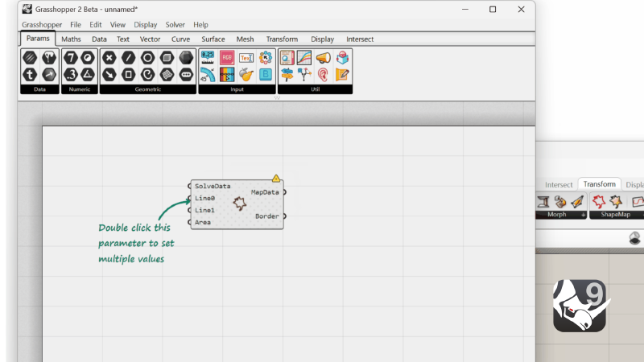
Task: Choose the signpost icon in Util panel
Action: (x=287, y=75)
